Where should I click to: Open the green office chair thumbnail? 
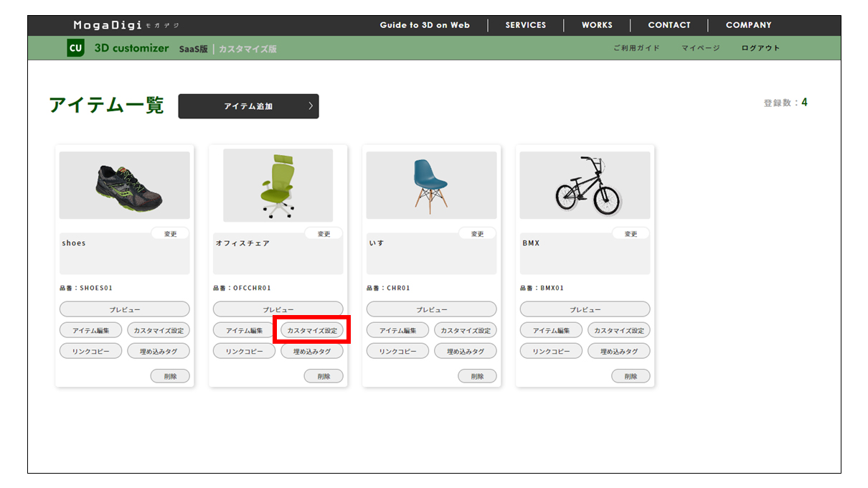pyautogui.click(x=278, y=185)
